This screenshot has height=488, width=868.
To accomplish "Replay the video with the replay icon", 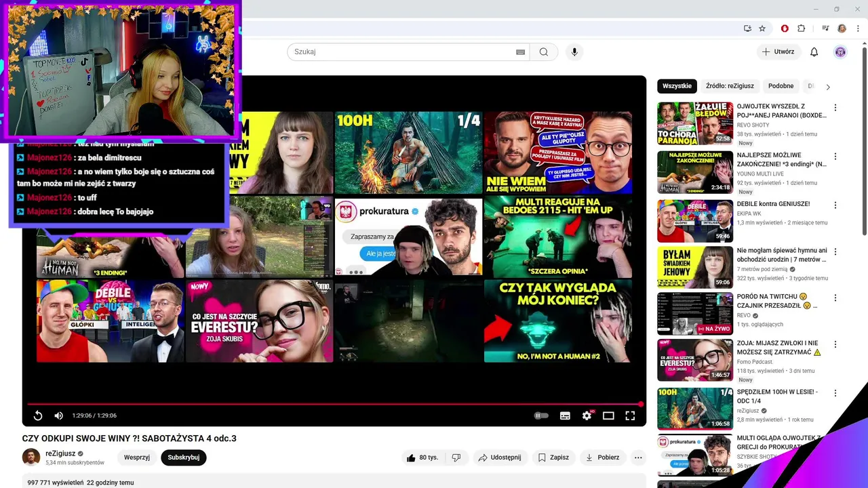I will tap(38, 415).
